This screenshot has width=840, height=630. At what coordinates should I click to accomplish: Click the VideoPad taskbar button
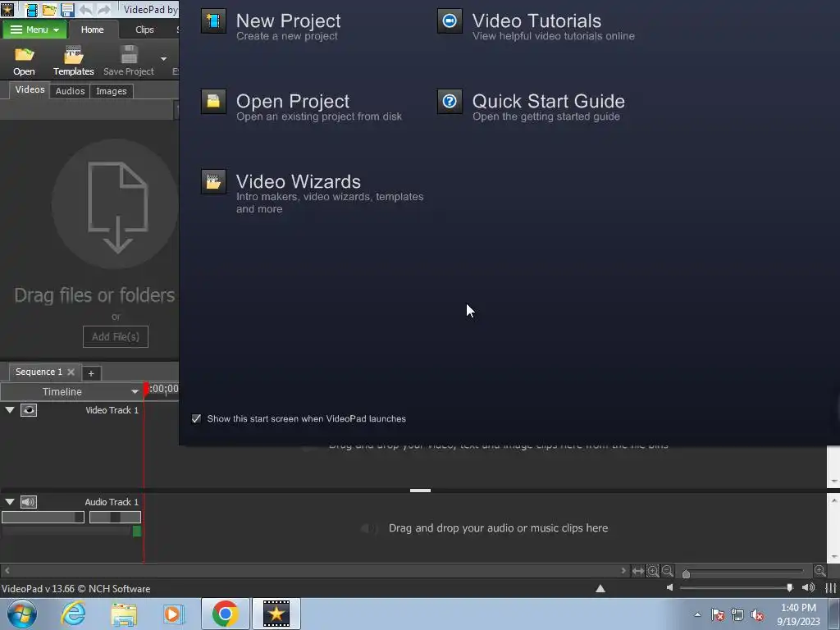pos(276,614)
